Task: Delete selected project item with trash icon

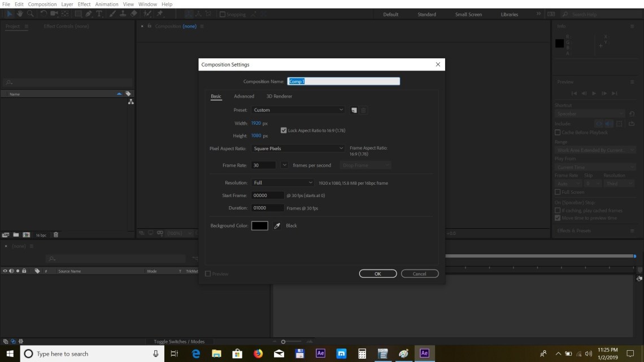Action: (x=56, y=235)
